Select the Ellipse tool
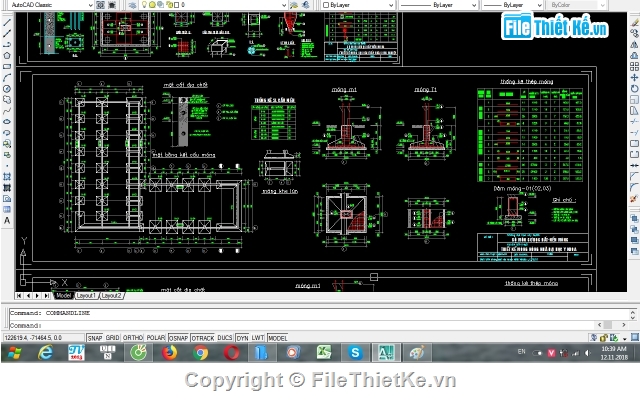640x400 pixels. [7, 122]
